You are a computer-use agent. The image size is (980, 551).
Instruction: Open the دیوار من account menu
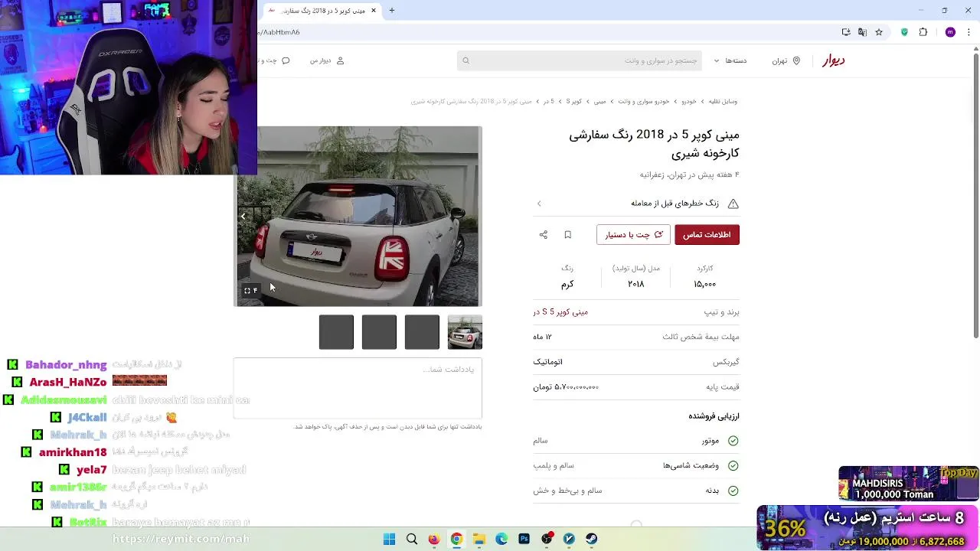pos(327,60)
